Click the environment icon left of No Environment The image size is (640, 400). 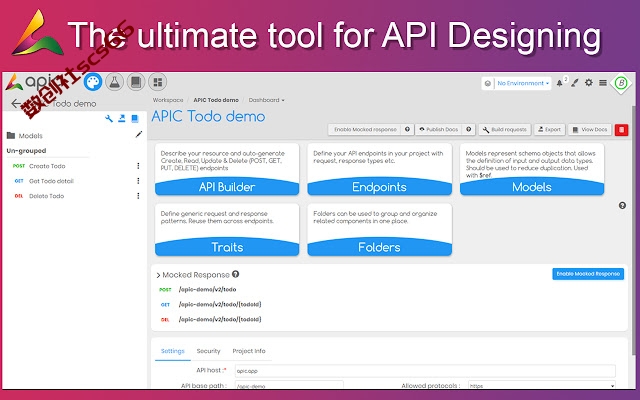487,83
